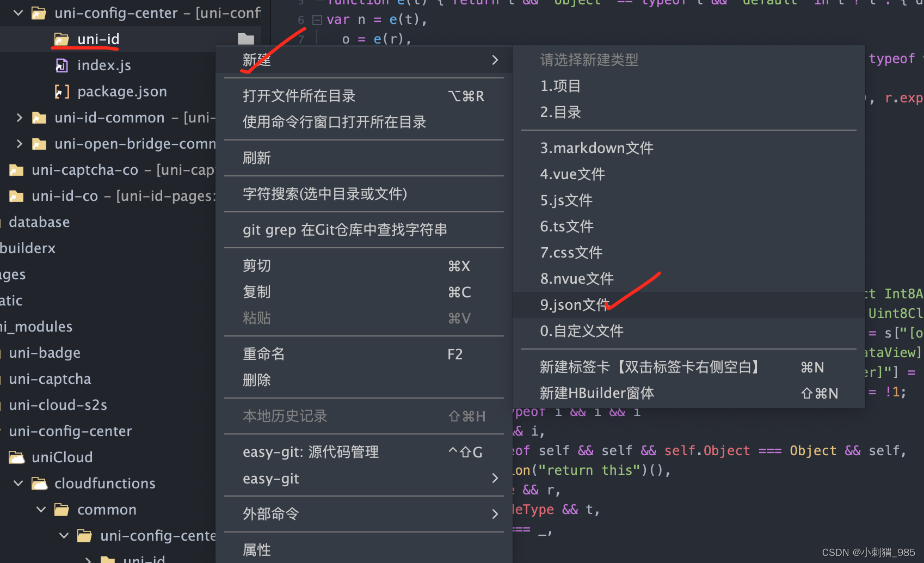Collapse the cloudfunctions folder
Image resolution: width=924 pixels, height=563 pixels.
(x=19, y=483)
